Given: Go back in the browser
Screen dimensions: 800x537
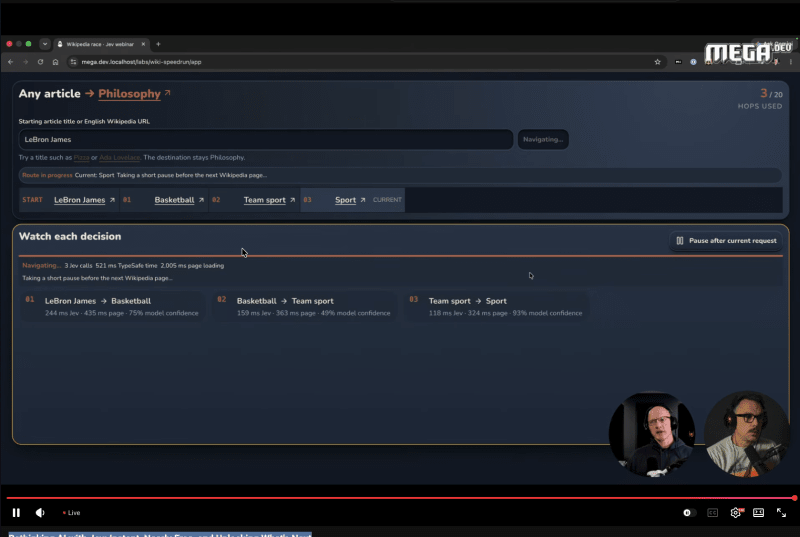Looking at the screenshot, I should coord(11,62).
